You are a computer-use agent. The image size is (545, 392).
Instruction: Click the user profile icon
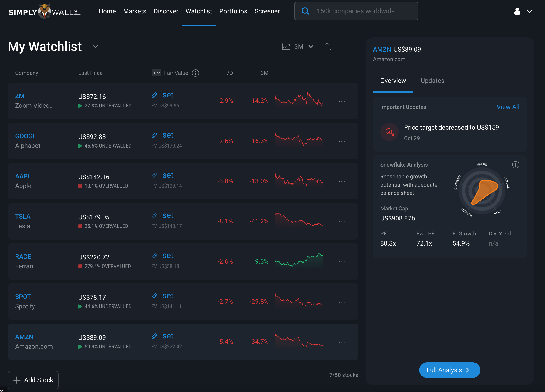517,11
